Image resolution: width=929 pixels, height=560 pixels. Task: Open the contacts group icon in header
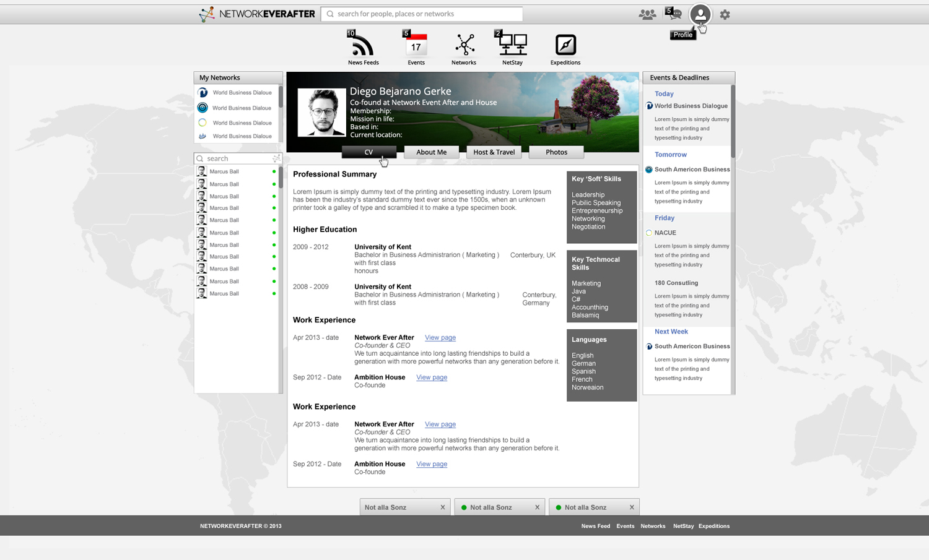tap(647, 14)
